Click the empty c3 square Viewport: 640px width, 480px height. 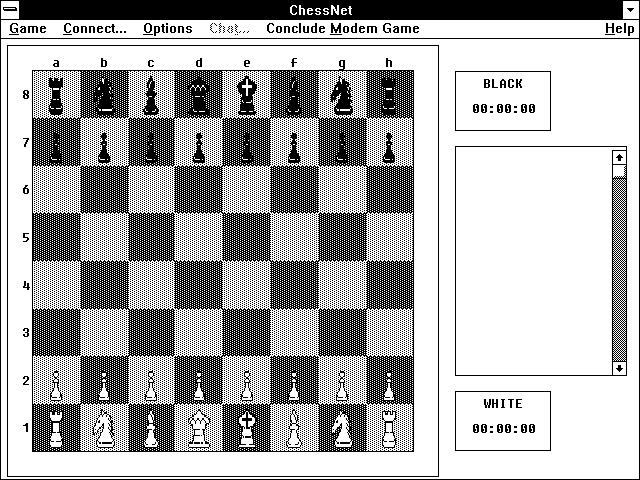pyautogui.click(x=151, y=333)
